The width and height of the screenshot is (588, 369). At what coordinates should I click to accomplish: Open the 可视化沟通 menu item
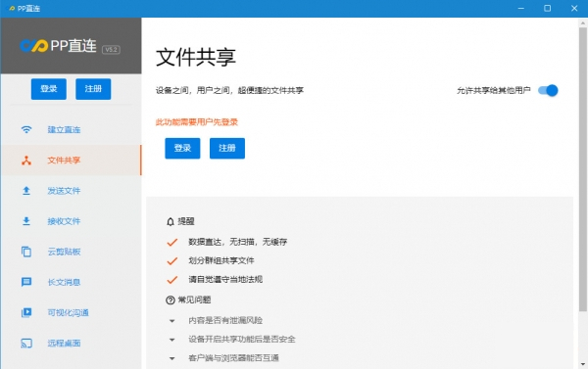[71, 312]
